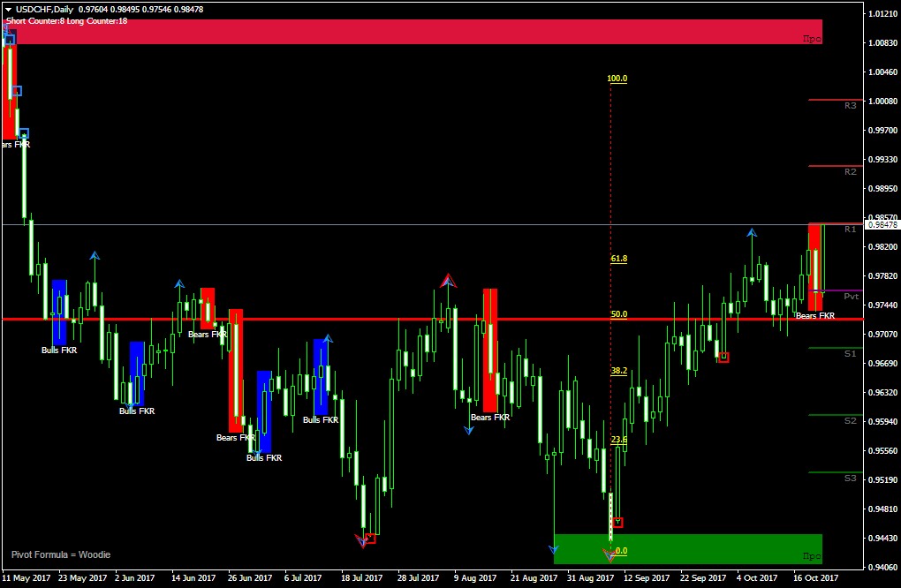Select the 14 Jun 2017 date label

pos(193,577)
